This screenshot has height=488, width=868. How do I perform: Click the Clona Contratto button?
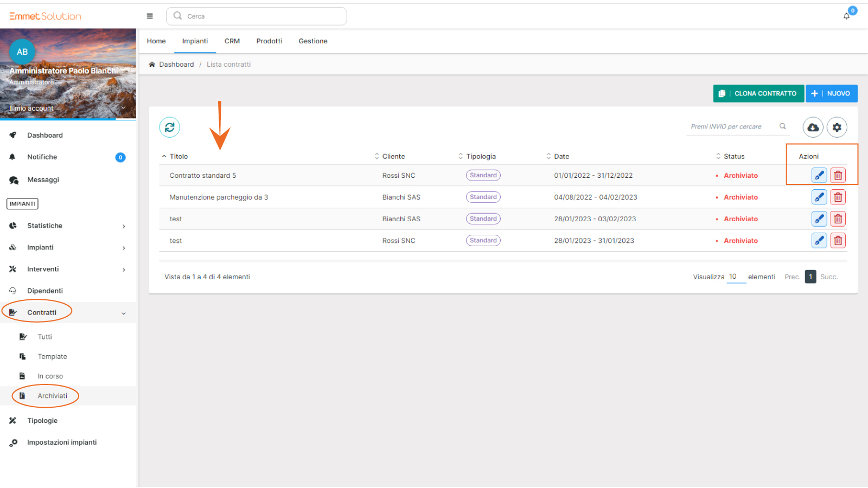click(758, 94)
